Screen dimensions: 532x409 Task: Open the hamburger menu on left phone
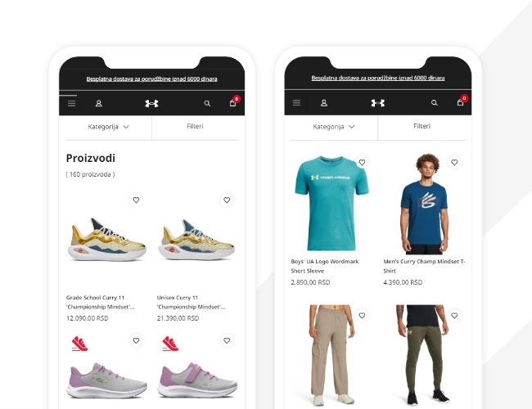pos(71,103)
